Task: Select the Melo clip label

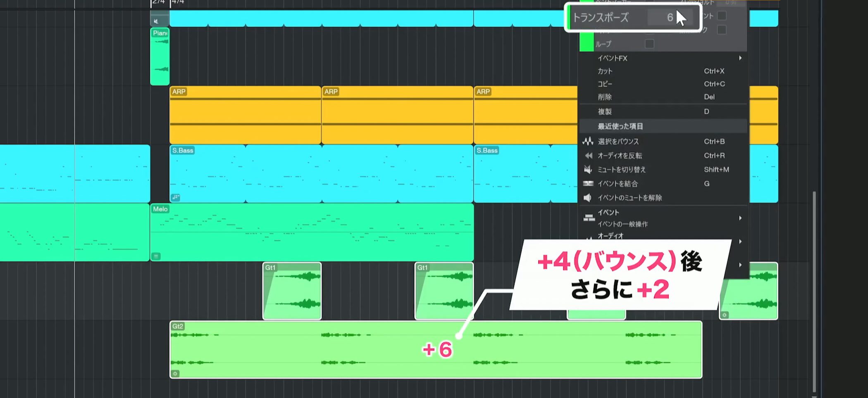Action: click(x=160, y=209)
